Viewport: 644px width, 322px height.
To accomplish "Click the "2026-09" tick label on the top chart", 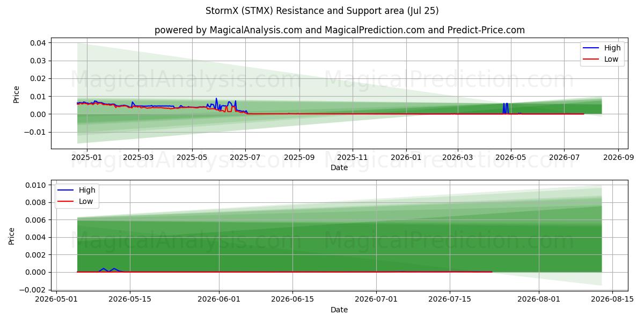I will click(618, 157).
